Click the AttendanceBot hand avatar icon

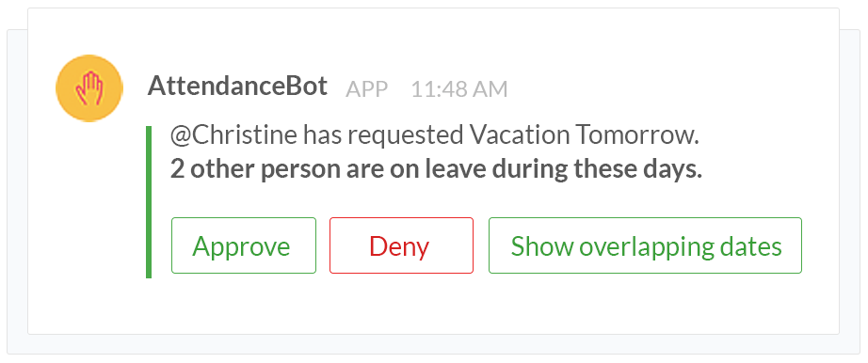click(89, 88)
